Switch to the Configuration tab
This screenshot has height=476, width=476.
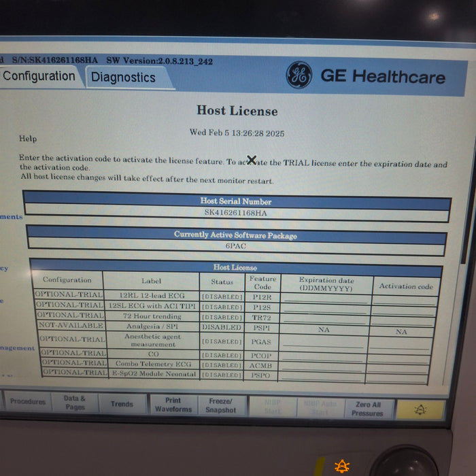pyautogui.click(x=39, y=76)
